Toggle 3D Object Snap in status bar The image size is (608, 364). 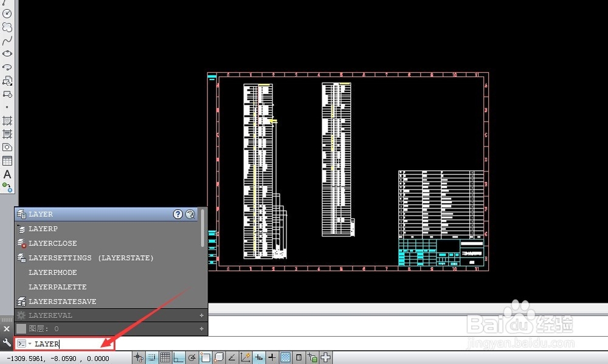pos(219,357)
